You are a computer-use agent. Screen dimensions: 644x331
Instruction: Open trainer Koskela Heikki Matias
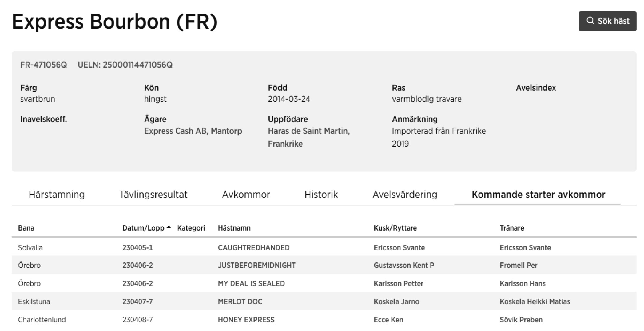click(535, 301)
